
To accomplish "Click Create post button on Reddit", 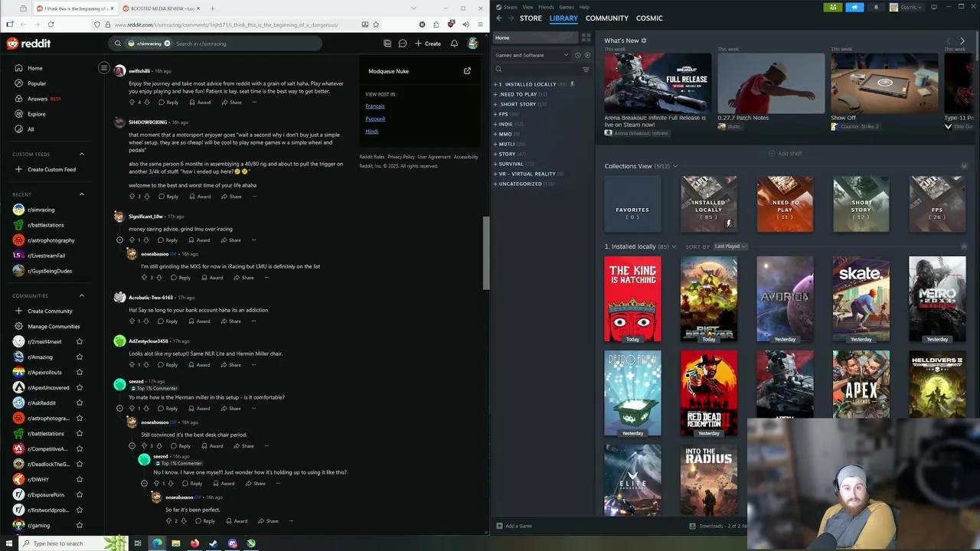I will [x=428, y=44].
